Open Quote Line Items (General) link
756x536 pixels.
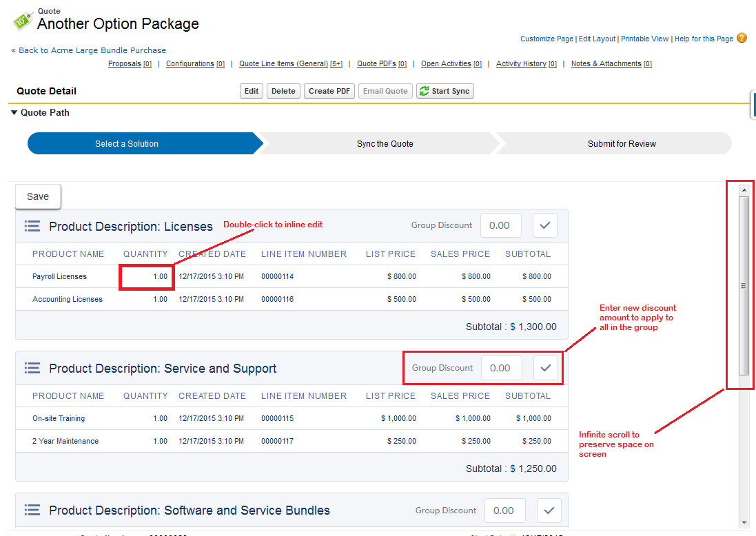pyautogui.click(x=283, y=64)
